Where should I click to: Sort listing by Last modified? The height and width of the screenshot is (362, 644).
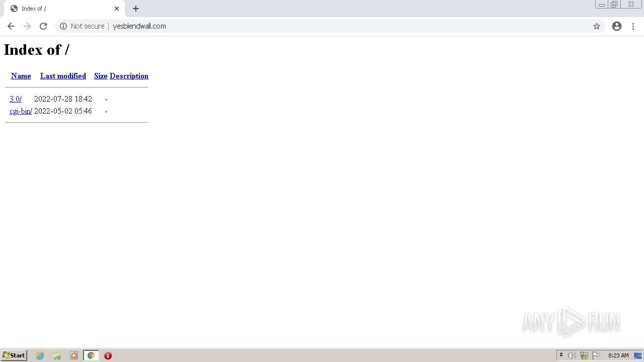(x=63, y=76)
